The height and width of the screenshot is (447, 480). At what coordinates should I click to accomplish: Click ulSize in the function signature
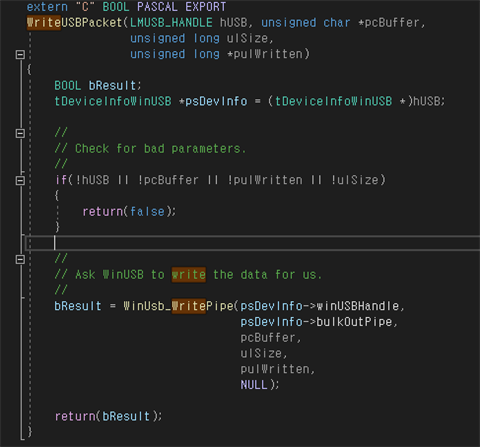click(x=247, y=38)
